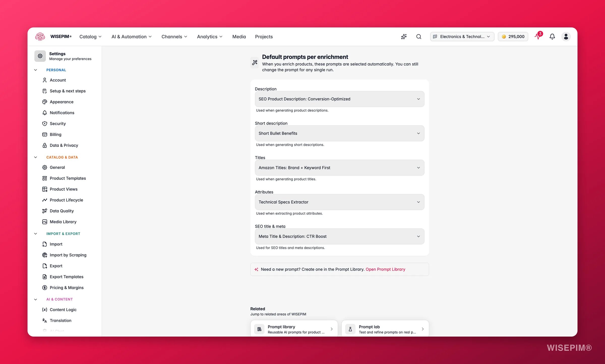Click the Content Logic (x) icon
Viewport: 605px width, 364px height.
(x=45, y=310)
